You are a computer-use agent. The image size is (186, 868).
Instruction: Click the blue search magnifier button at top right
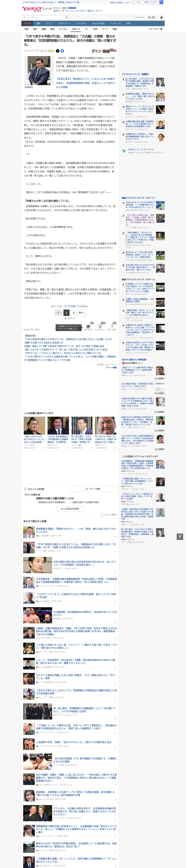coord(161,2)
